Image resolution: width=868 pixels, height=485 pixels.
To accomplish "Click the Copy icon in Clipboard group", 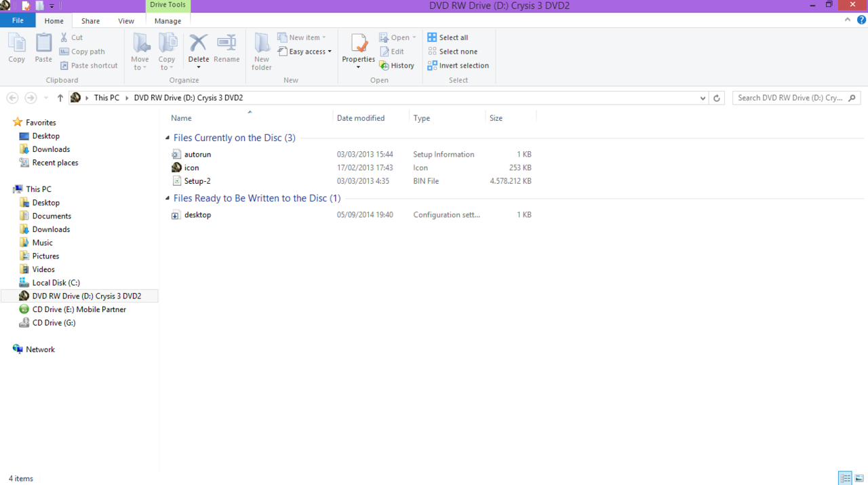I will click(x=17, y=48).
